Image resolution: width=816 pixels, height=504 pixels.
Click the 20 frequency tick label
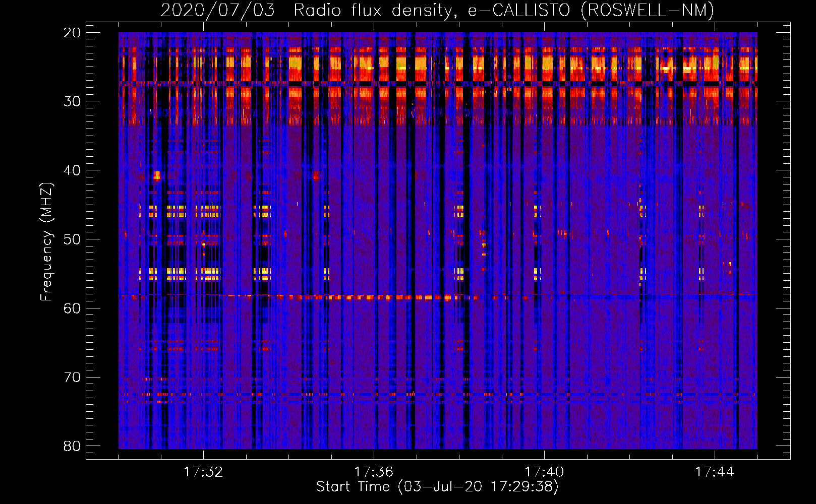pos(72,32)
